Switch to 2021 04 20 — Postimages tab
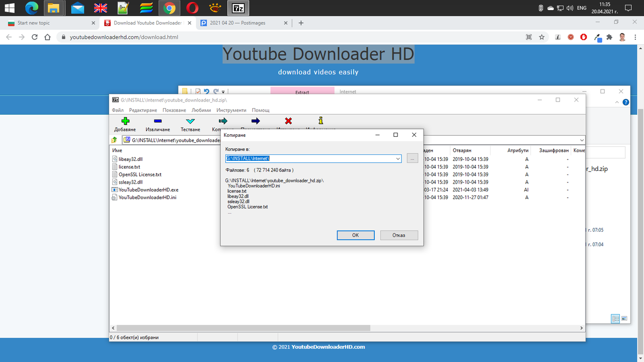Screen dimensions: 644x362 [244, 23]
